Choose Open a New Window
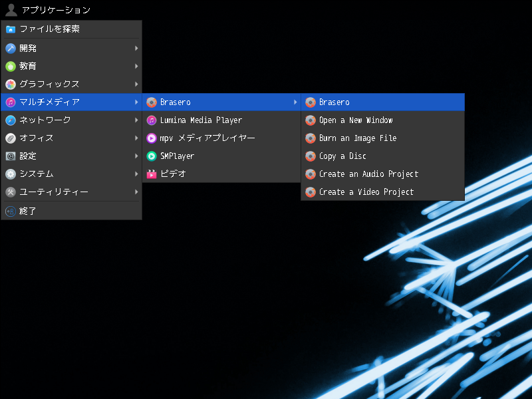Viewport: 532px width, 399px height. click(x=383, y=120)
